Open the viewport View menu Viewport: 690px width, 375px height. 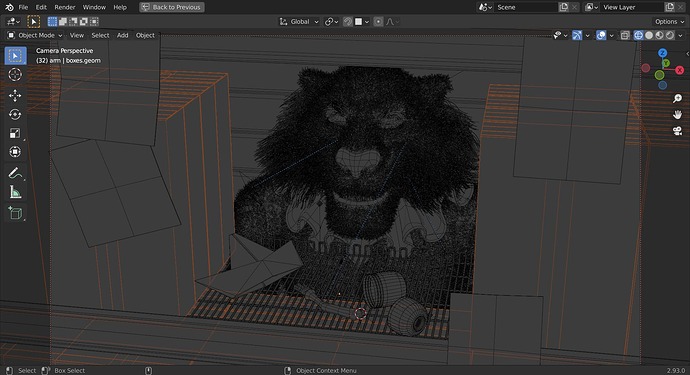(x=77, y=35)
